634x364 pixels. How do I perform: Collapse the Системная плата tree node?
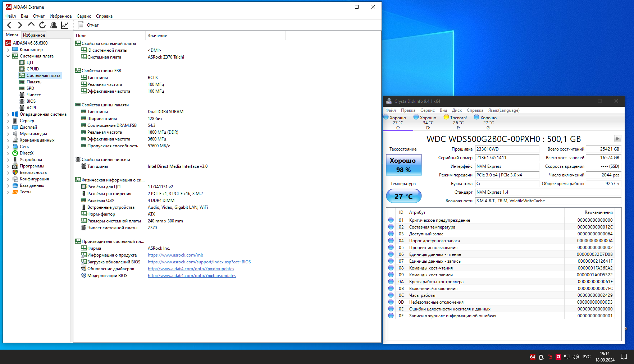pyautogui.click(x=8, y=56)
